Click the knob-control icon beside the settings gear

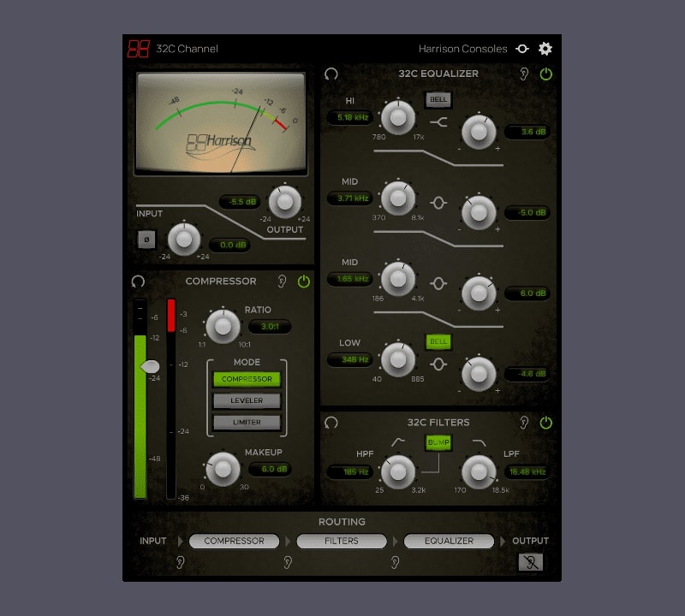point(522,49)
